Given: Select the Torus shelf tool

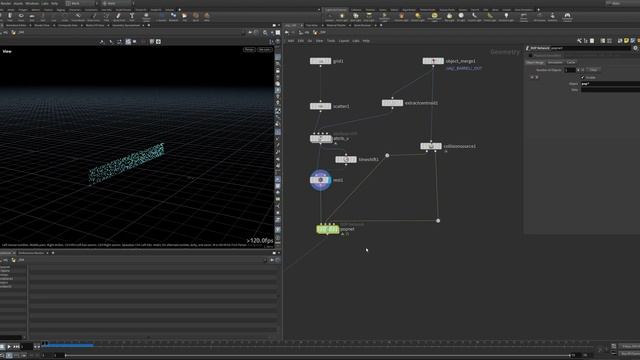Looking at the screenshot, I should coord(21,17).
